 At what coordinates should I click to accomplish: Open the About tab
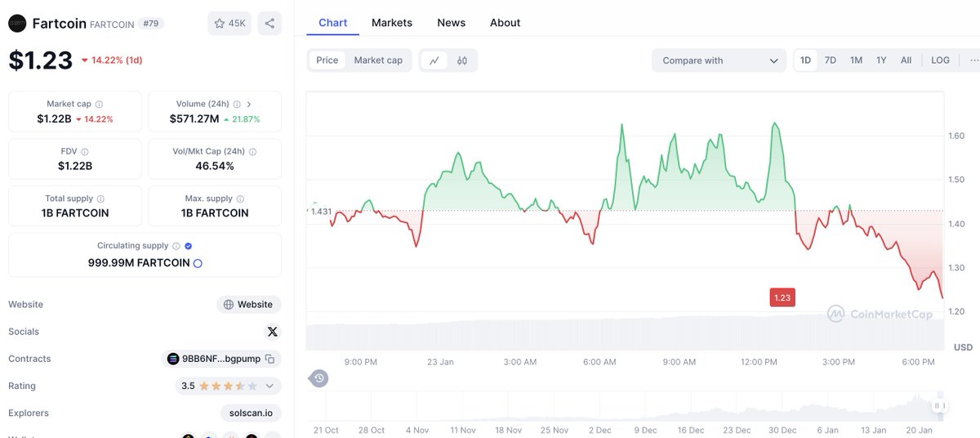[506, 23]
